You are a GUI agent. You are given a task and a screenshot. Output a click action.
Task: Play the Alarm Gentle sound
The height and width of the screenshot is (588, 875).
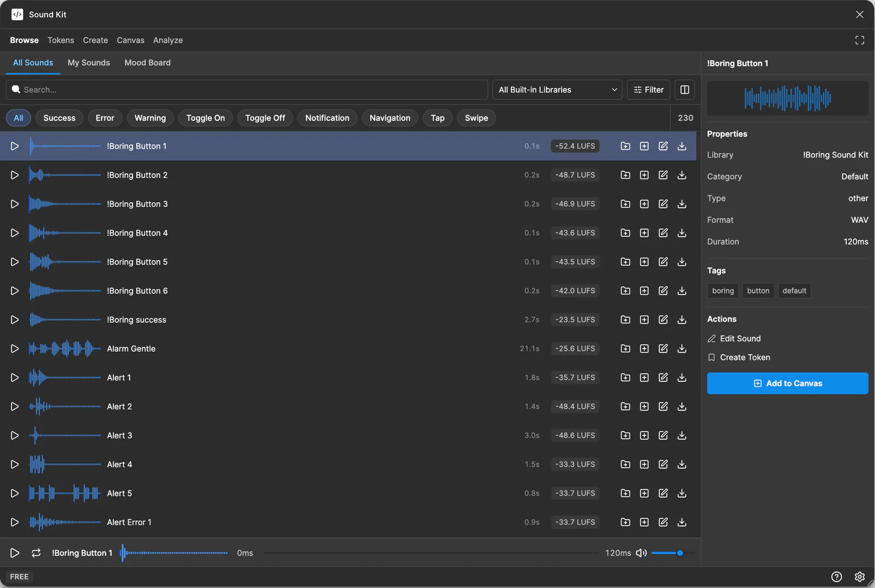(x=15, y=348)
